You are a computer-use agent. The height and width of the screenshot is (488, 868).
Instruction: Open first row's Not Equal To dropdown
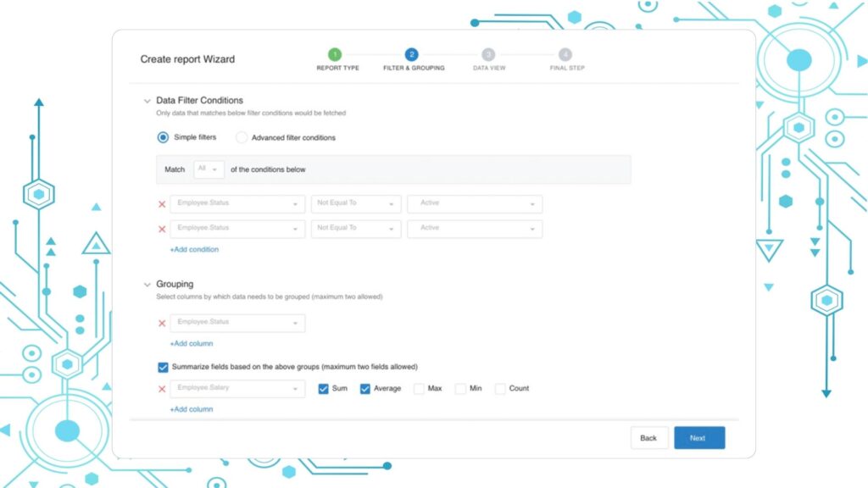click(355, 204)
